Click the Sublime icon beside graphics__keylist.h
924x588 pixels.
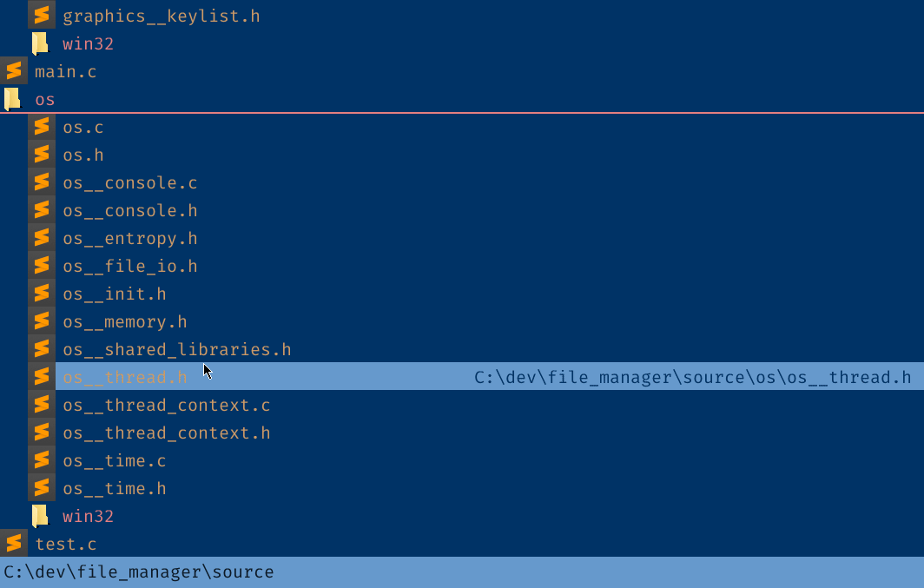tap(42, 16)
